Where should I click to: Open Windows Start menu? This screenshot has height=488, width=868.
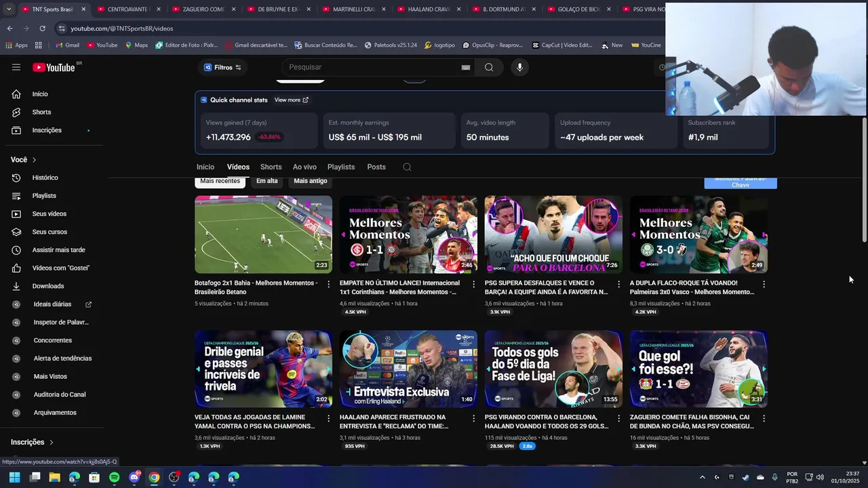[15, 477]
